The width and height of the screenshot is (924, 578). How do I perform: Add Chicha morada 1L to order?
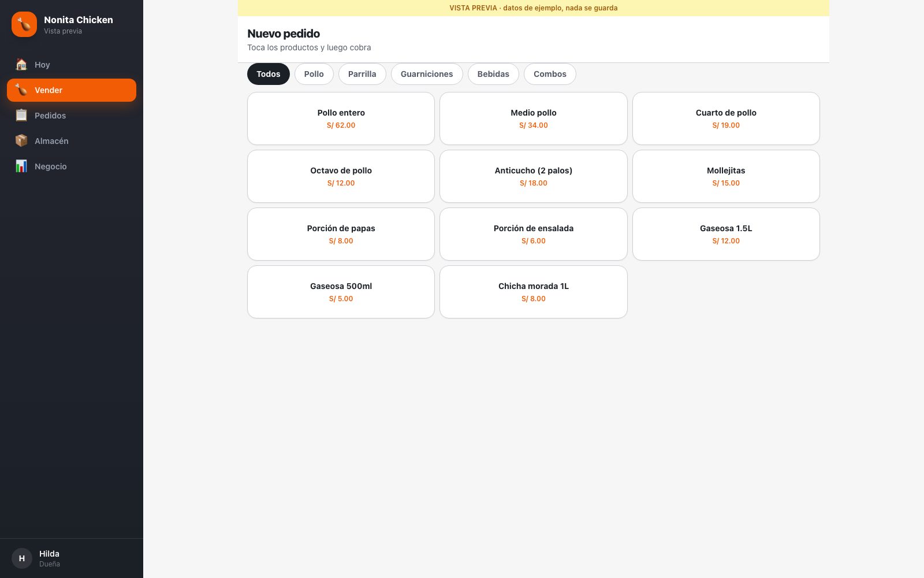[x=534, y=292]
